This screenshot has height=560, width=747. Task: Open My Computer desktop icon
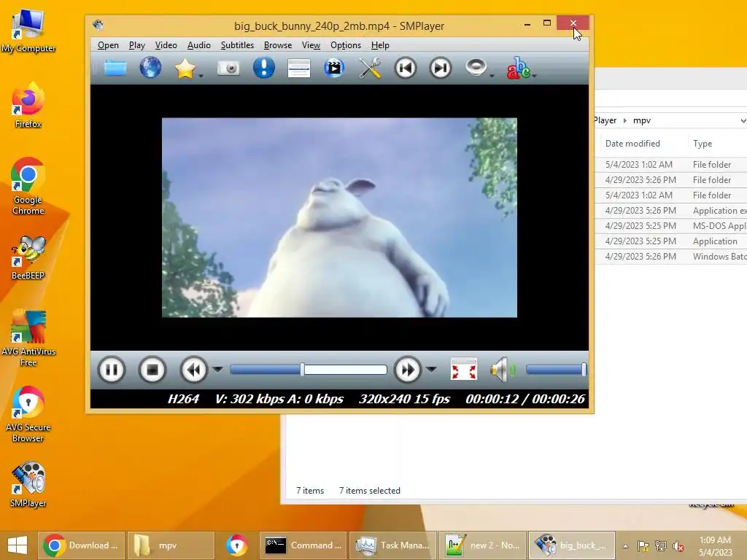coord(28,30)
